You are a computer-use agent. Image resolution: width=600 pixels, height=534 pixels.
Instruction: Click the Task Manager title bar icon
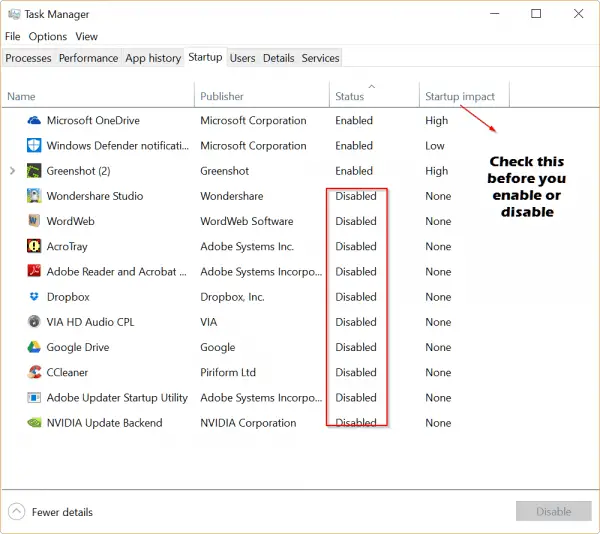click(x=14, y=15)
